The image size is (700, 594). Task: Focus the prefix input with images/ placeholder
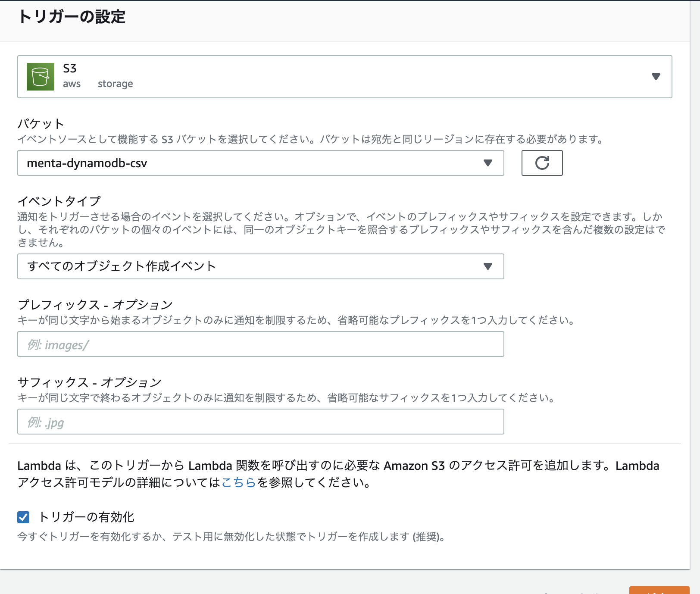(260, 344)
